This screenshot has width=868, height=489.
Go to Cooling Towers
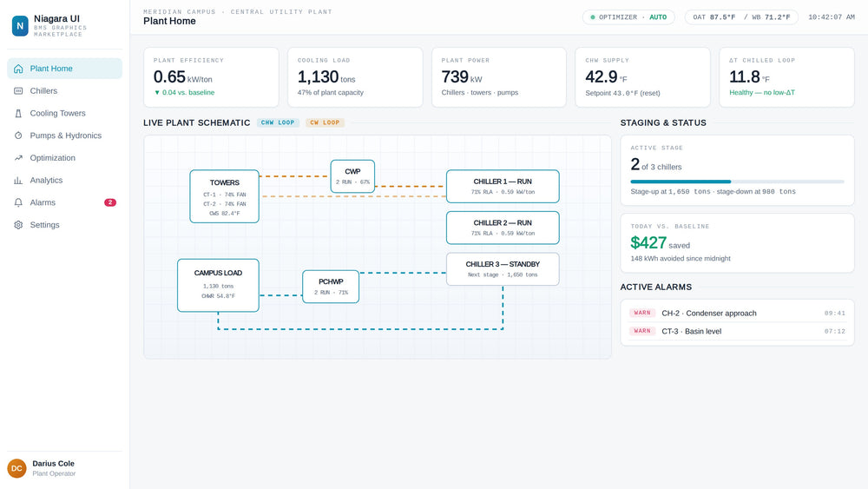click(x=65, y=113)
